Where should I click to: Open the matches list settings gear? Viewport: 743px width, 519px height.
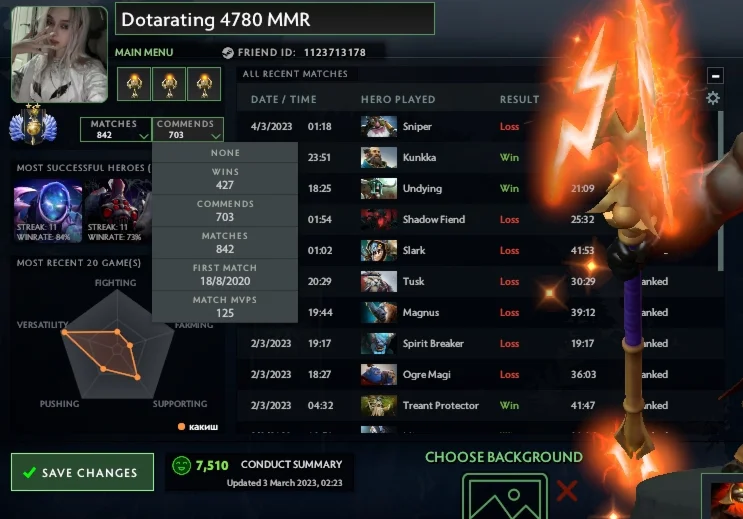point(713,98)
